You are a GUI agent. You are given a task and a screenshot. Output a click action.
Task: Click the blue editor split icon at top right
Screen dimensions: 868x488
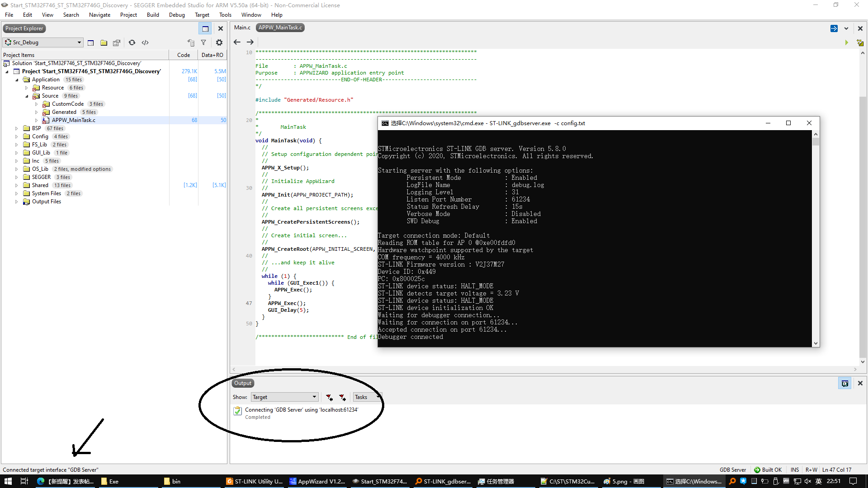click(x=834, y=28)
